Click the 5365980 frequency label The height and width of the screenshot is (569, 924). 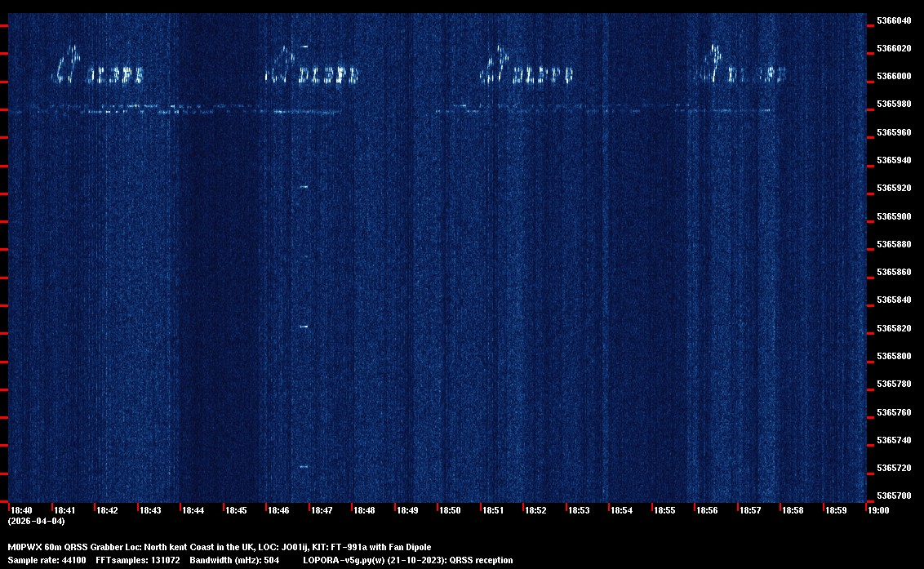[x=894, y=104]
